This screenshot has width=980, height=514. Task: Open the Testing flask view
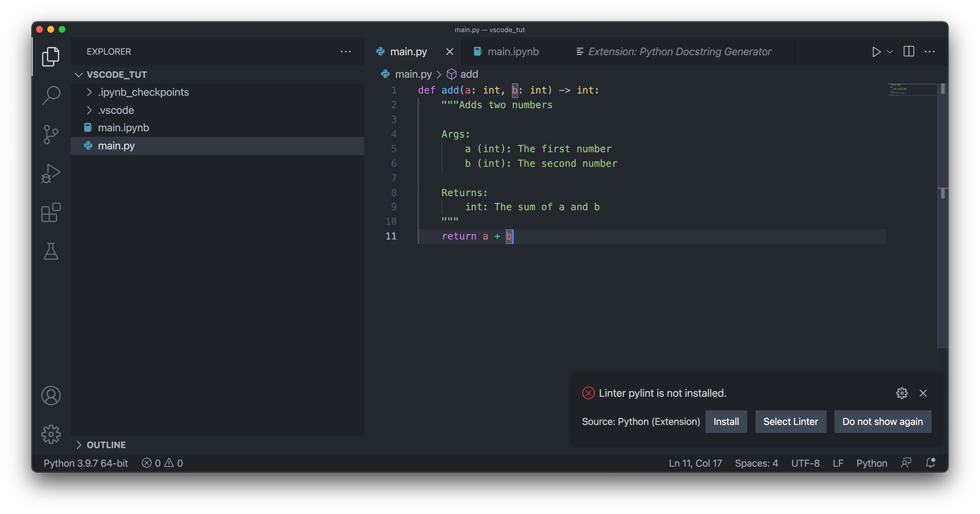tap(51, 251)
